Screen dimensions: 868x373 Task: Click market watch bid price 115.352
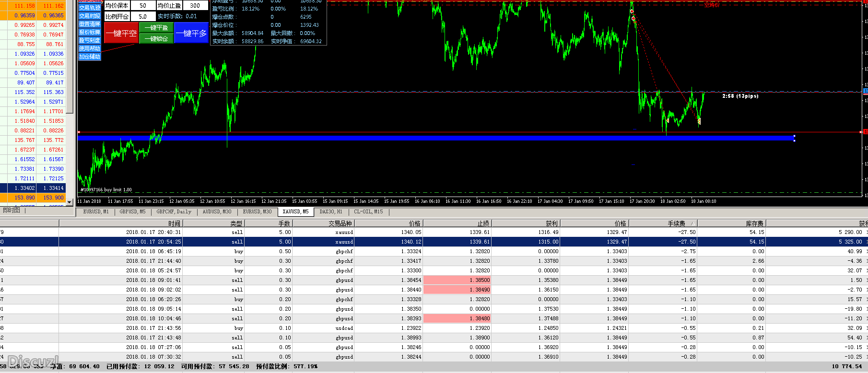24,92
